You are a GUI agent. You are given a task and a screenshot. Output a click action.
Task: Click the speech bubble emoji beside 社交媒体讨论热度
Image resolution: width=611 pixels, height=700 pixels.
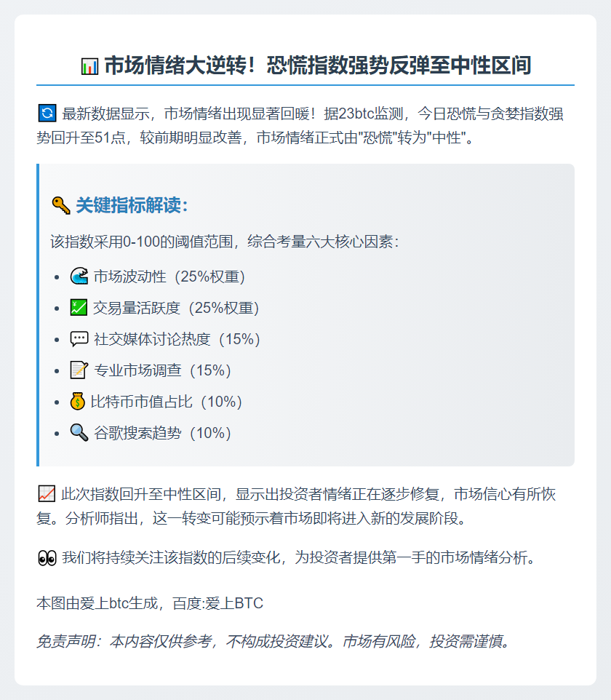click(79, 339)
